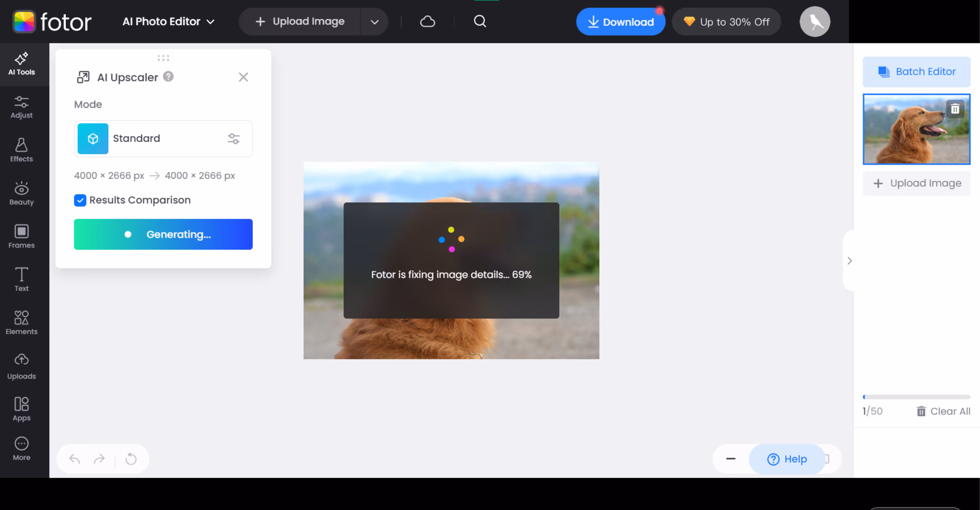Click the AI Upscaler expand icon
The width and height of the screenshot is (980, 510).
coord(83,77)
